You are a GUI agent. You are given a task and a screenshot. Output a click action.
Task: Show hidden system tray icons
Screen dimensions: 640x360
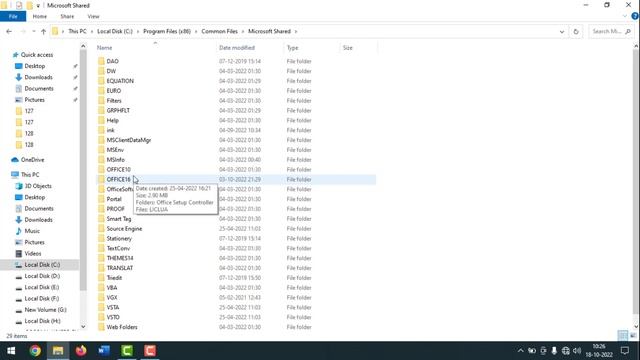[520, 351]
